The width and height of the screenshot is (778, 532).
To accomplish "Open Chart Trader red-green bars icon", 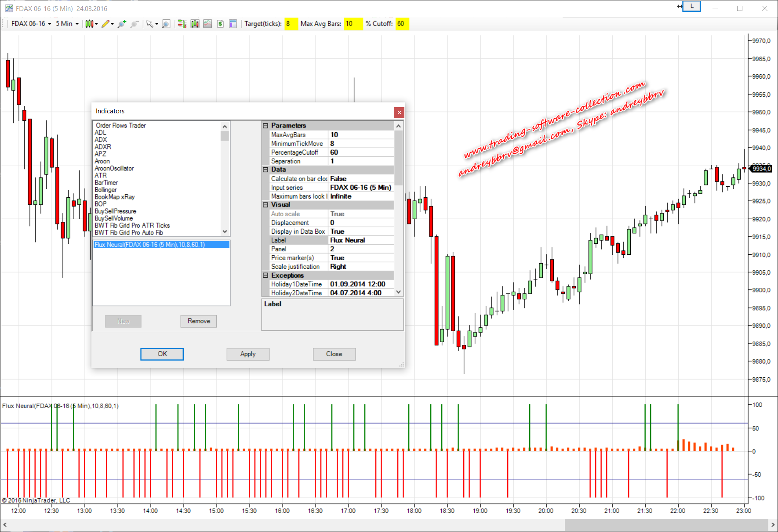I will coord(182,24).
